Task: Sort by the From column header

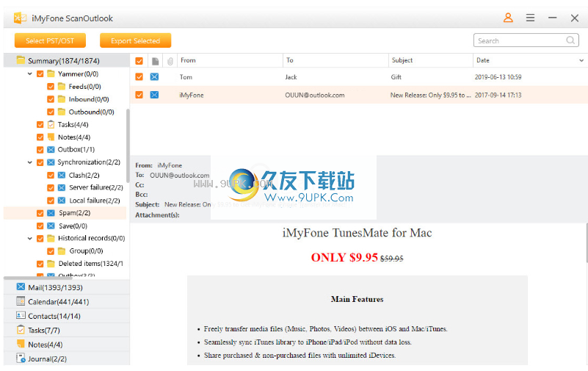Action: (230, 60)
